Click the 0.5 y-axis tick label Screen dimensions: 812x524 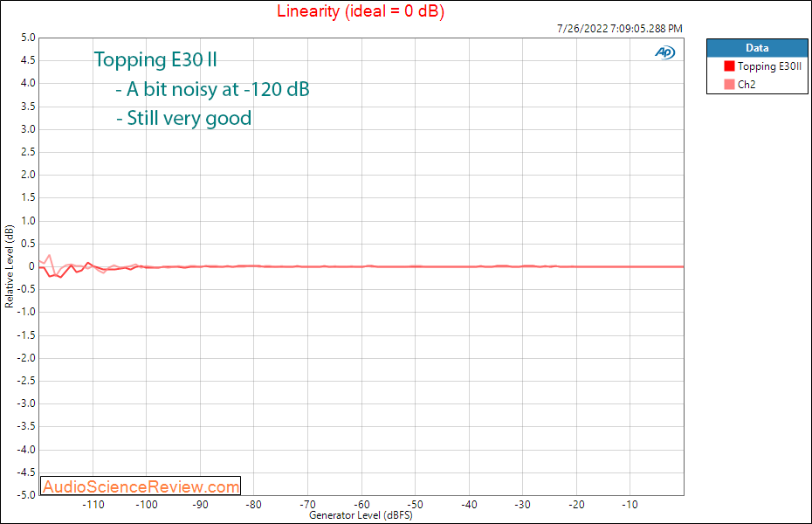tap(29, 244)
